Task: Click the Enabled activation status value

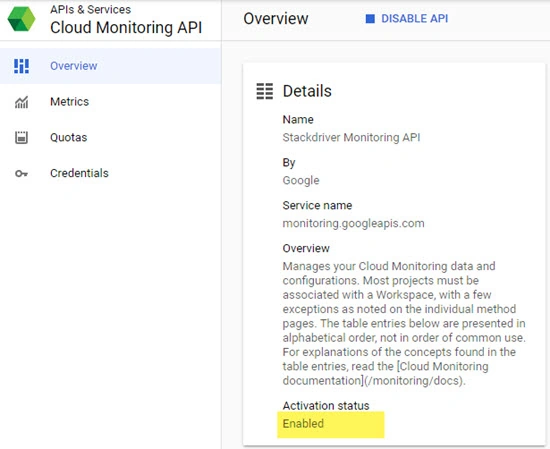Action: (x=303, y=424)
